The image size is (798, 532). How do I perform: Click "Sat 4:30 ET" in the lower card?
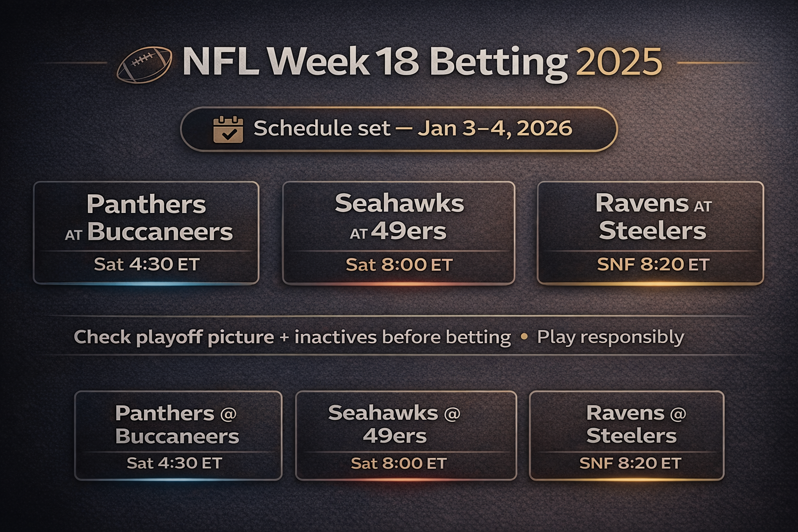tap(175, 463)
